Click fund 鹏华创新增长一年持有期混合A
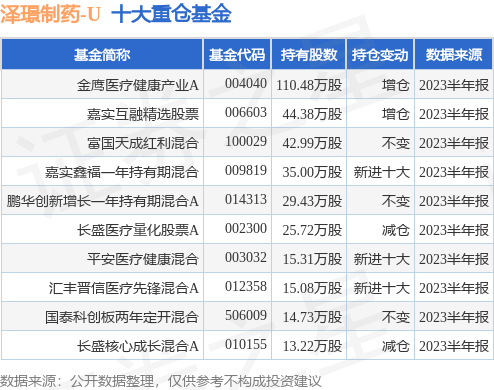The height and width of the screenshot is (390, 494). click(103, 201)
